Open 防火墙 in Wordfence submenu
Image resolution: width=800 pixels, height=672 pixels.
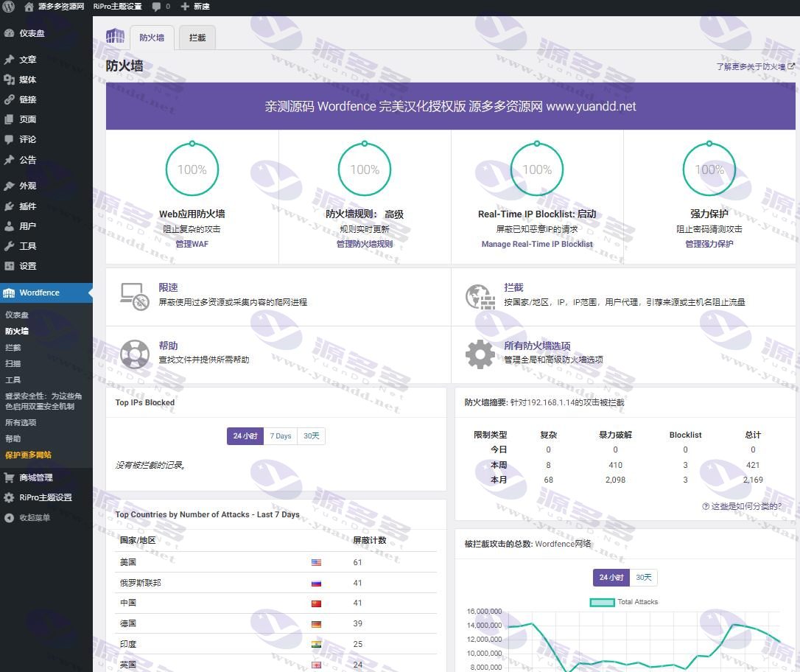click(17, 331)
